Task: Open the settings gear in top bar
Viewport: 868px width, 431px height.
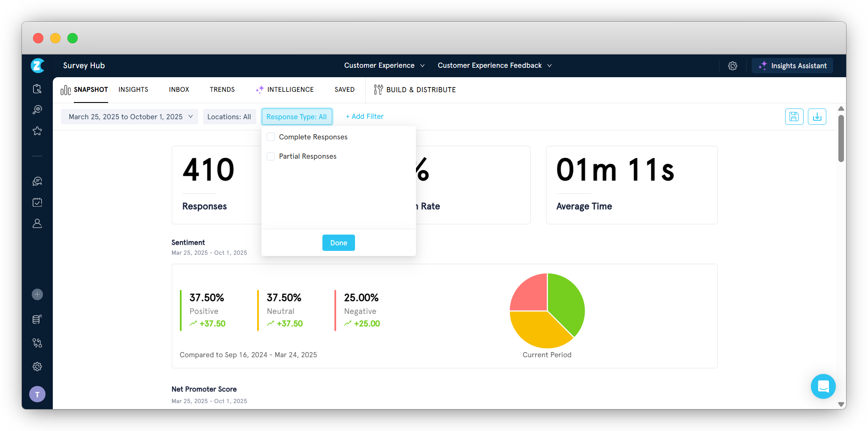Action: [732, 66]
